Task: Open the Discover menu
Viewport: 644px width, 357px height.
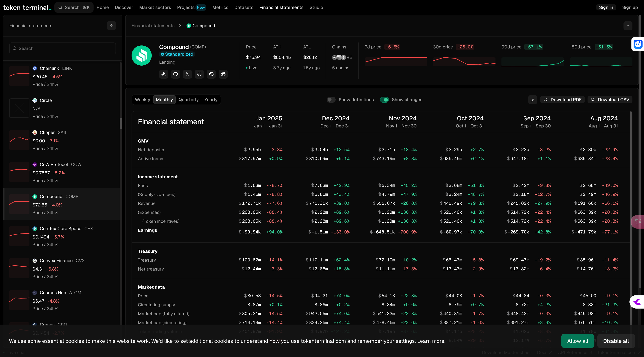Action: 124,7
